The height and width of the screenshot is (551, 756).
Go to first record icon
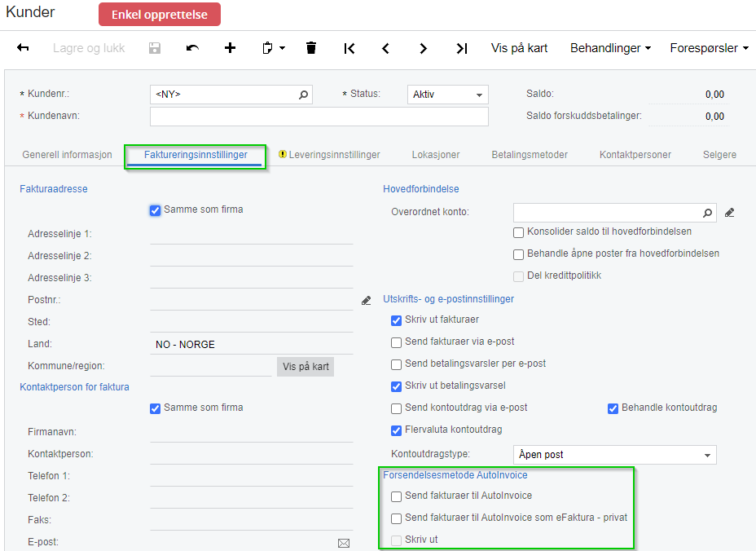(x=349, y=48)
